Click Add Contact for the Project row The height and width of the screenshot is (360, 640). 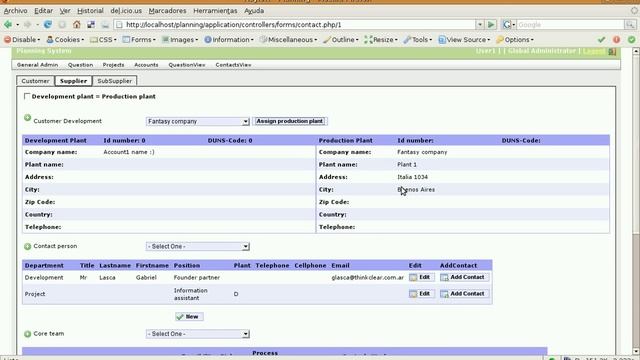tap(464, 294)
